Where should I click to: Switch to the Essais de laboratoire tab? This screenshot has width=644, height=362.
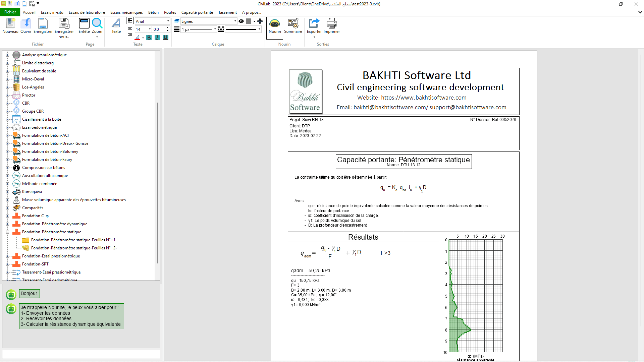[x=87, y=12]
